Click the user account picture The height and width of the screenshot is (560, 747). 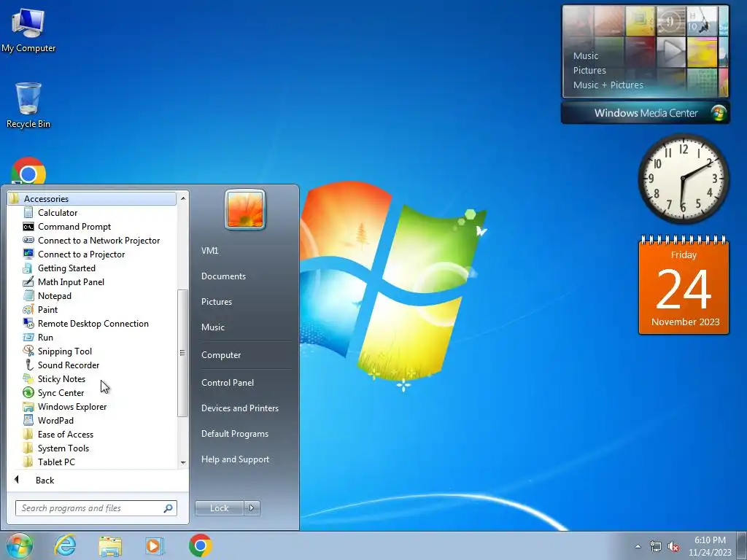[245, 209]
